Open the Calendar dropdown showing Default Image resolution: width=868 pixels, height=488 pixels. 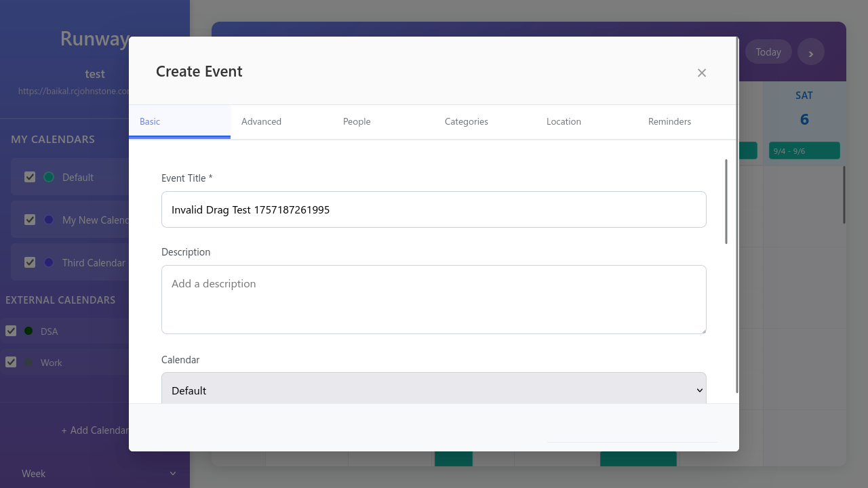pos(434,390)
